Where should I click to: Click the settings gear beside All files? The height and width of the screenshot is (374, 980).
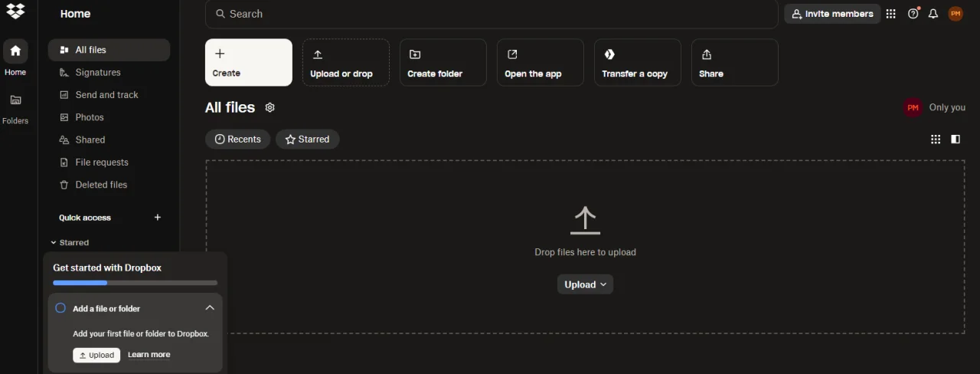pyautogui.click(x=269, y=108)
